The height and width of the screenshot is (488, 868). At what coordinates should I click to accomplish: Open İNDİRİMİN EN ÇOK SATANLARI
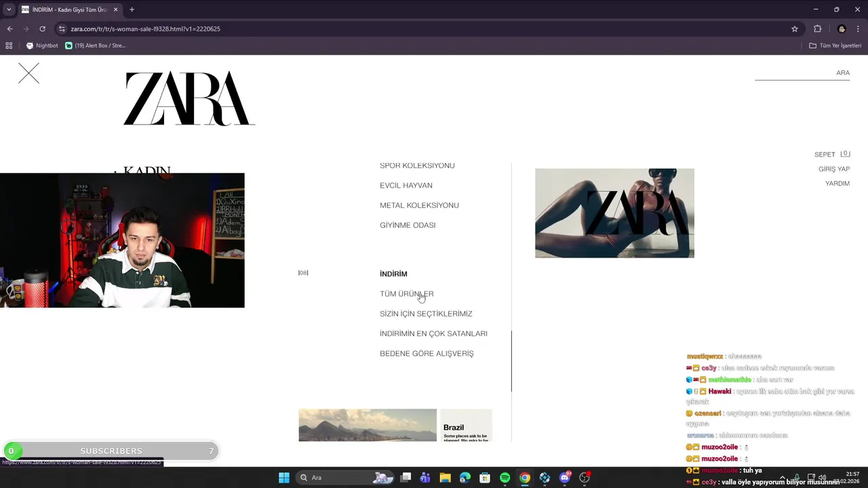point(433,333)
